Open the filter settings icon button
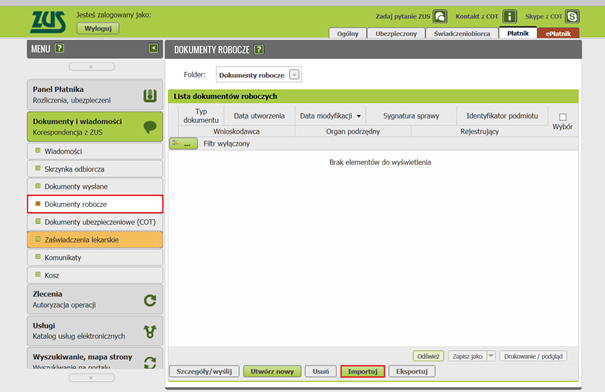The height and width of the screenshot is (392, 605). click(x=183, y=144)
